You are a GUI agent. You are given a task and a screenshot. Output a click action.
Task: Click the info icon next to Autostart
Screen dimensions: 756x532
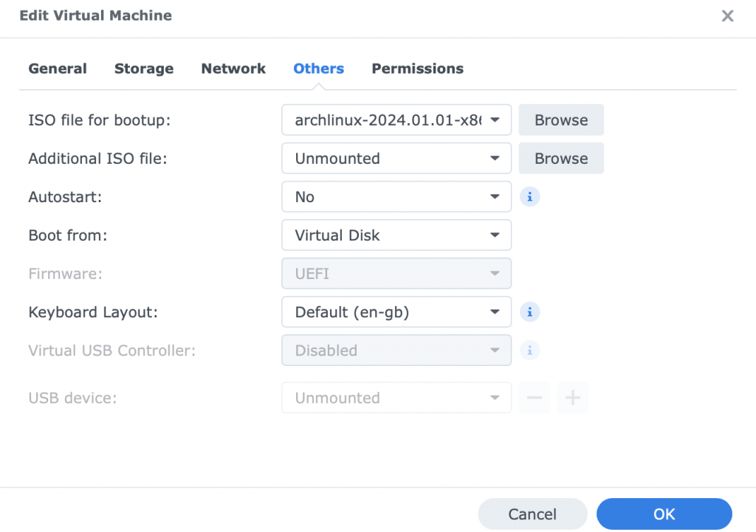[530, 197]
